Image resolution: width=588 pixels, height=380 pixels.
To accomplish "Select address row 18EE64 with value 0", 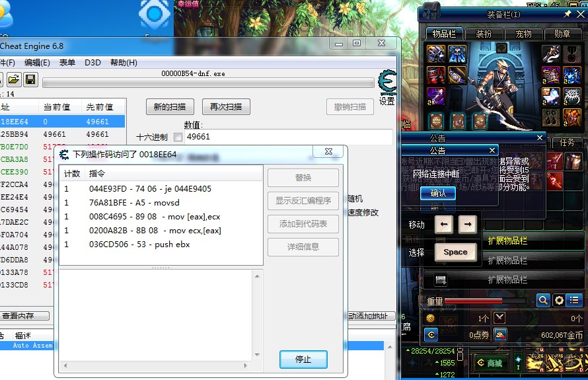I will (x=62, y=122).
